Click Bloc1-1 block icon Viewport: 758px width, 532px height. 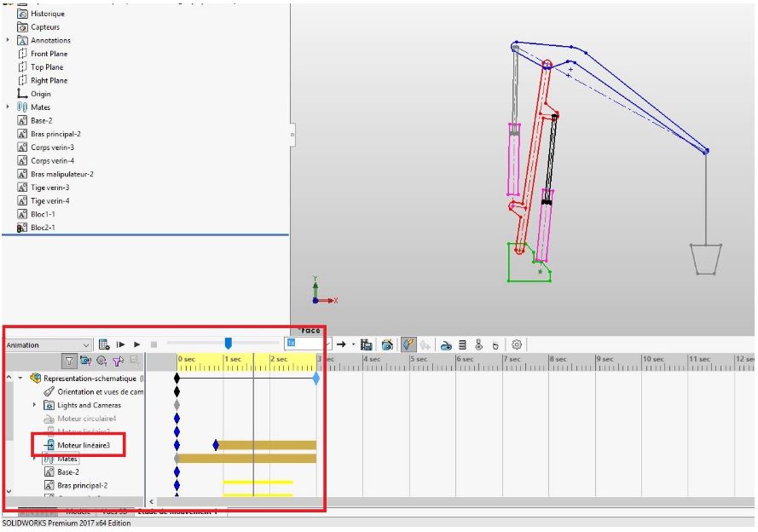coord(22,214)
